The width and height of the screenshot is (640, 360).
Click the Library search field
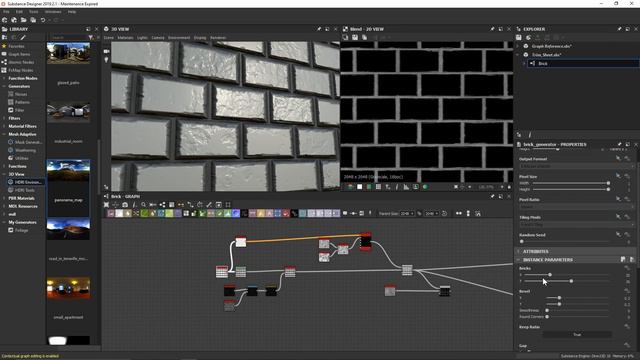click(69, 38)
